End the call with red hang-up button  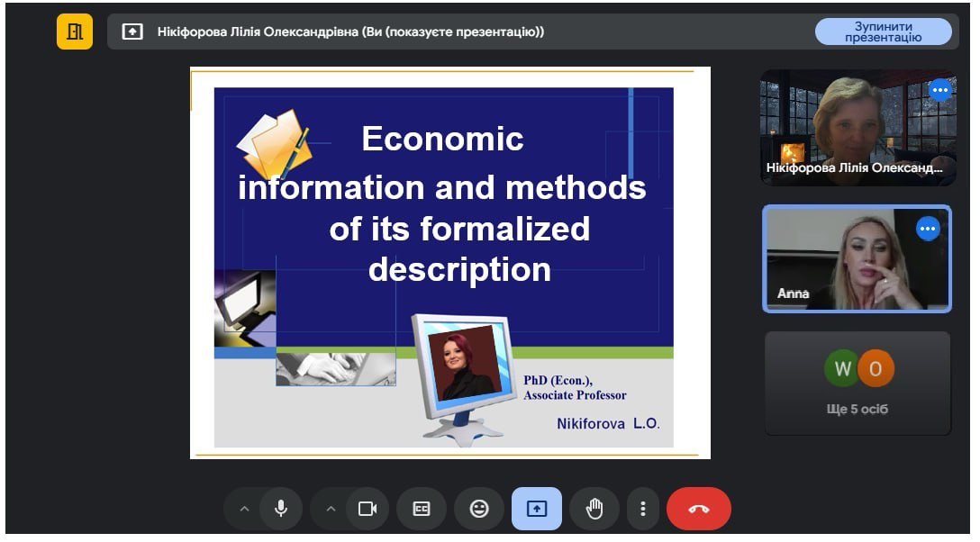click(x=699, y=509)
